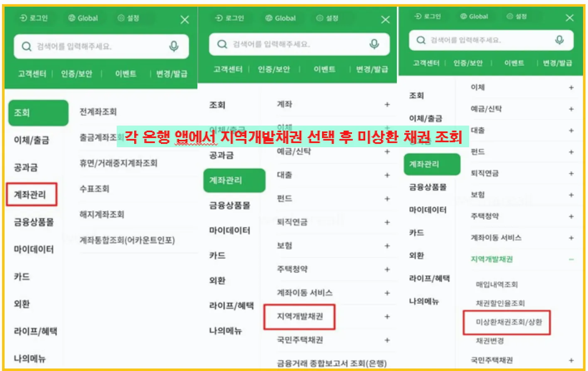Image resolution: width=588 pixels, height=371 pixels.
Task: Expand 대출 plus on the middle screen
Action: (387, 175)
